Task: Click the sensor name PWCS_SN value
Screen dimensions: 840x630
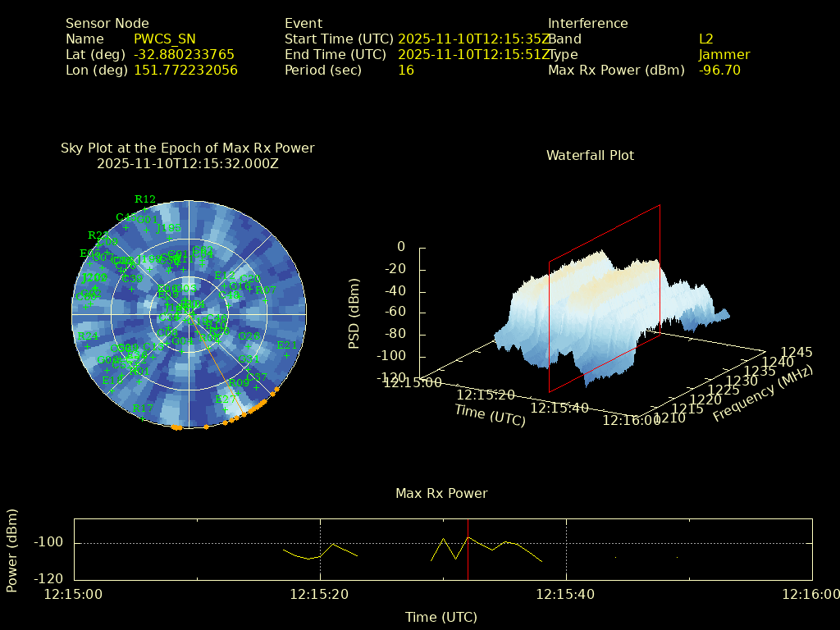Action: click(x=165, y=39)
